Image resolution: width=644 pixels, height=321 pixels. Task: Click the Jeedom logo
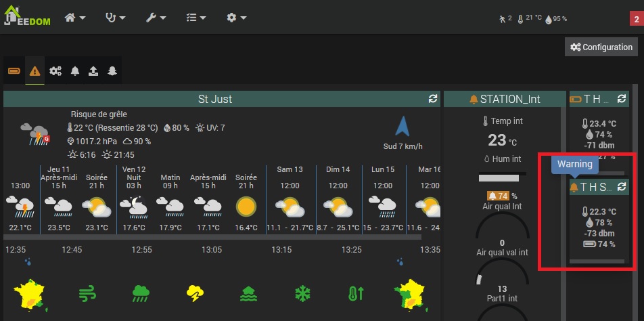coord(26,16)
